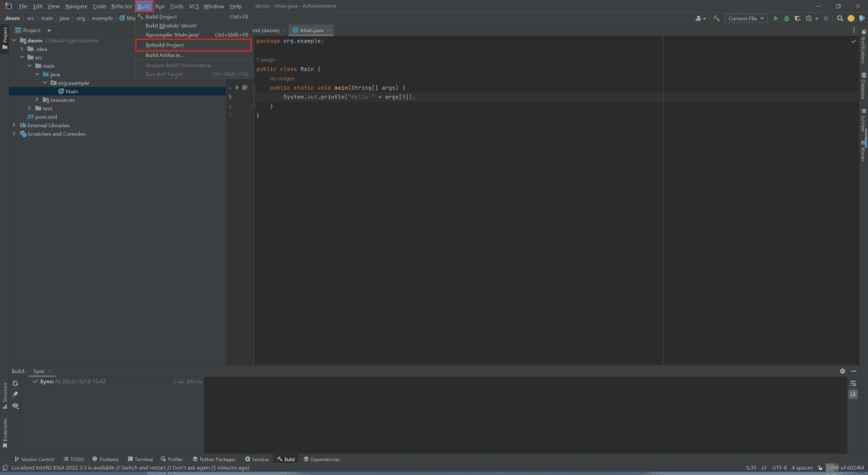Click Run with Coverage icon

click(798, 18)
